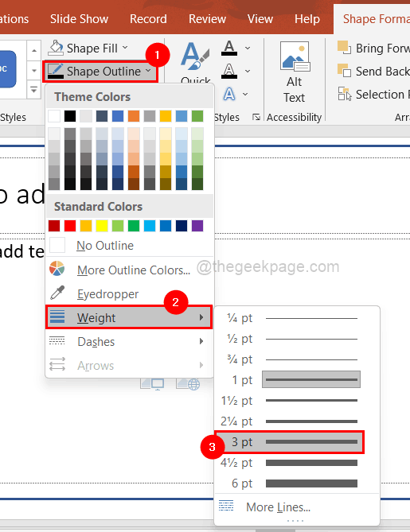
Task: Switch to the Slide Show tab
Action: click(79, 19)
